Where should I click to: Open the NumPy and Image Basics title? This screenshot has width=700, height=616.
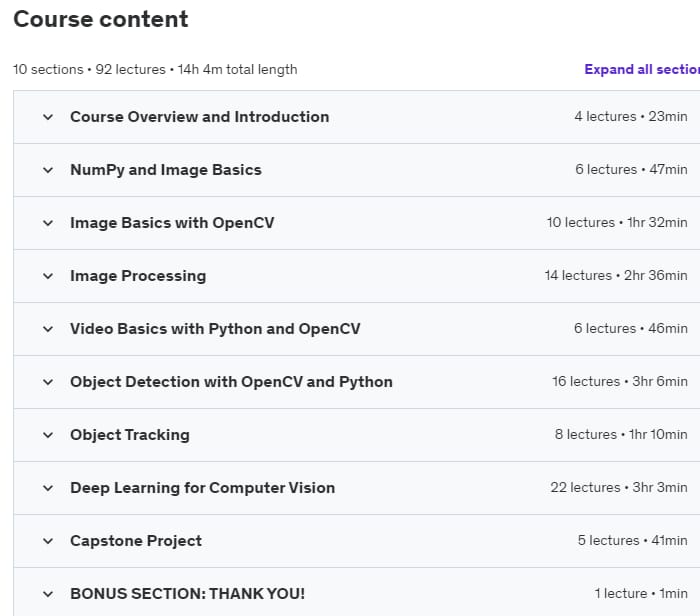click(166, 170)
